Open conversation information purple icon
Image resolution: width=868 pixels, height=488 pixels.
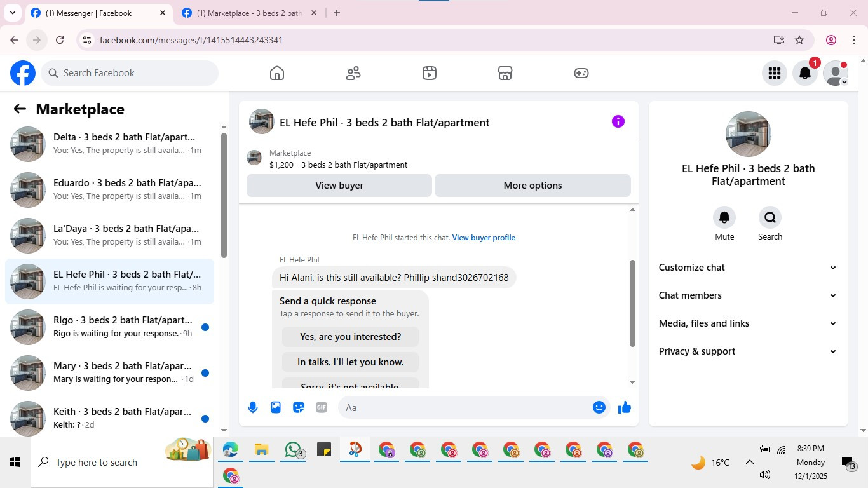[618, 121]
